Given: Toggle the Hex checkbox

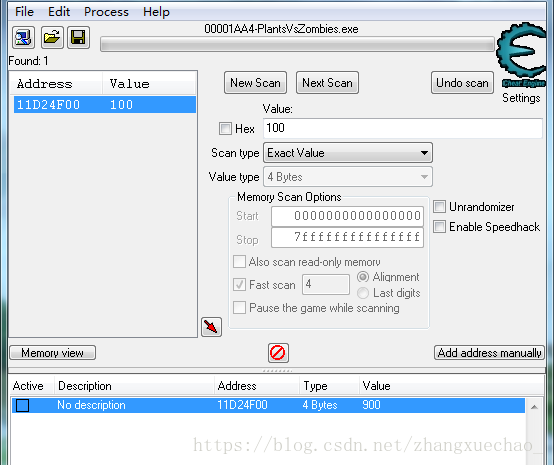Looking at the screenshot, I should (x=225, y=129).
